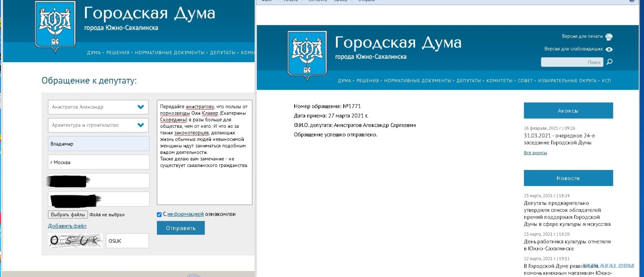Click the message text area of the appeal
Viewport: 644px width, 277px height.
pos(204,152)
